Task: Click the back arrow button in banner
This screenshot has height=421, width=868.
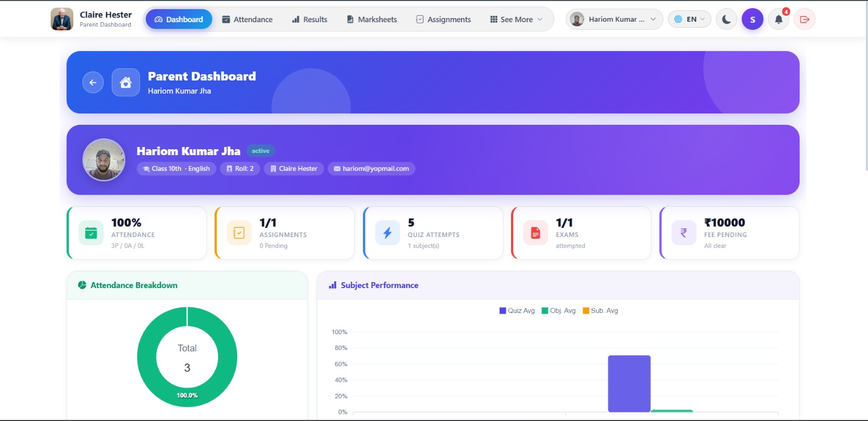Action: click(93, 82)
